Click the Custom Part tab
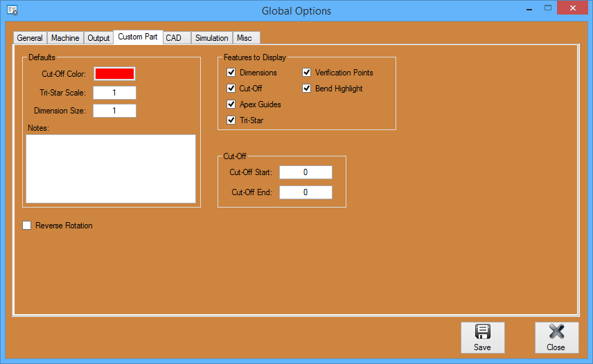Viewport: 593px width, 364px height. click(x=138, y=37)
